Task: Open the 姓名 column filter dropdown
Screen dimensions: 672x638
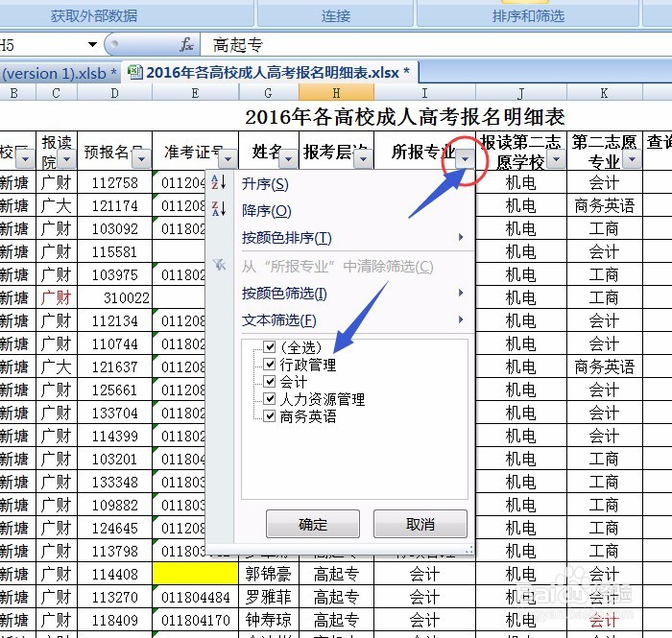Action: 288,159
